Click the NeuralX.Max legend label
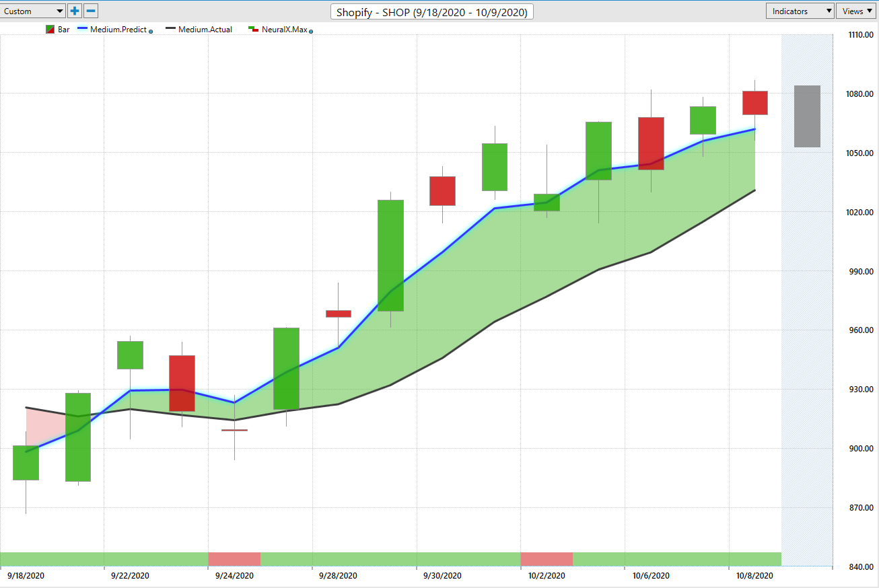The height and width of the screenshot is (588, 879). click(284, 30)
